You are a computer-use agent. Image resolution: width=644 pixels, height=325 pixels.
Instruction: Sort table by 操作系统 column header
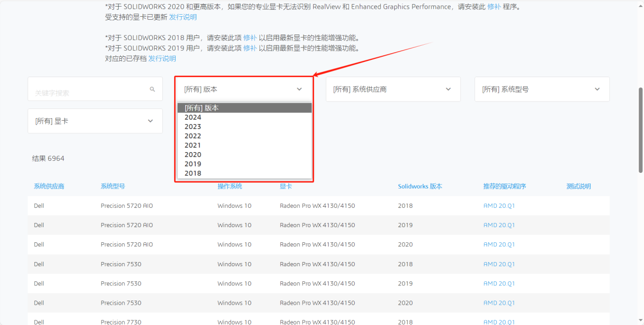(229, 186)
